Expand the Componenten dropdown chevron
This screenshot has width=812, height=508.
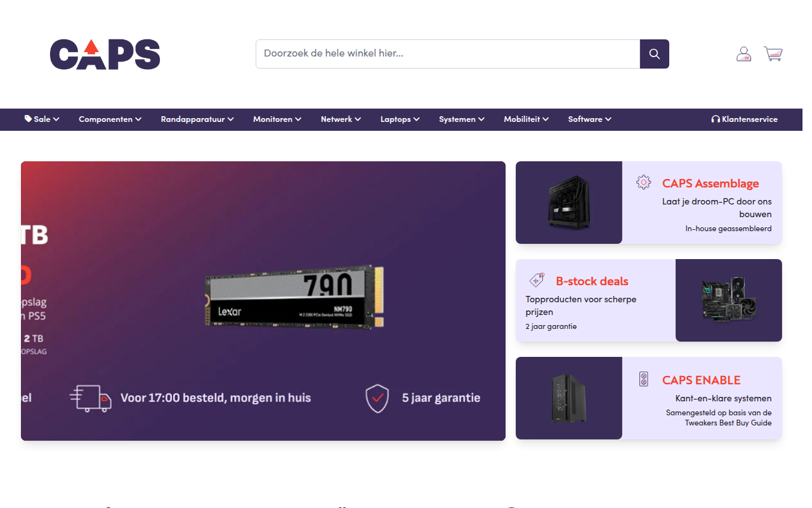[138, 119]
